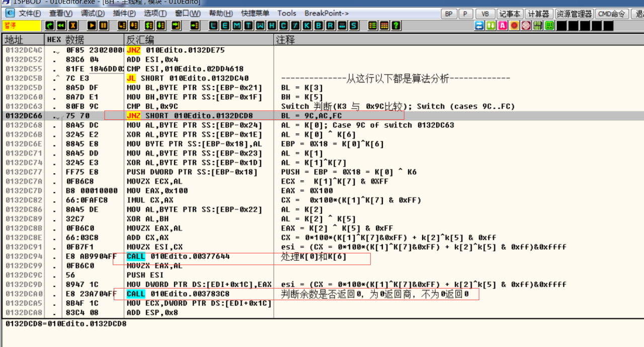
Task: Open References window (R icon)
Action: tap(330, 25)
